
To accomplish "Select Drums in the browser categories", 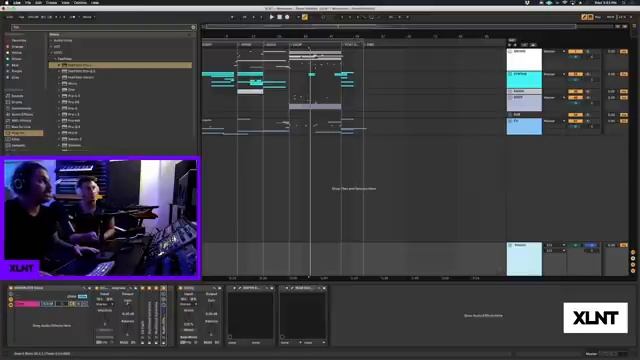I will (17, 102).
